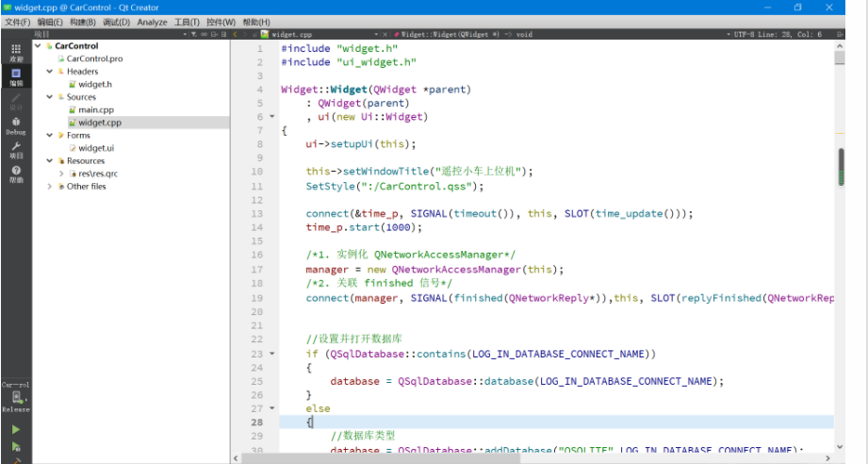868x464 pixels.
Task: Select CarControl.pro in project tree
Action: (94, 58)
